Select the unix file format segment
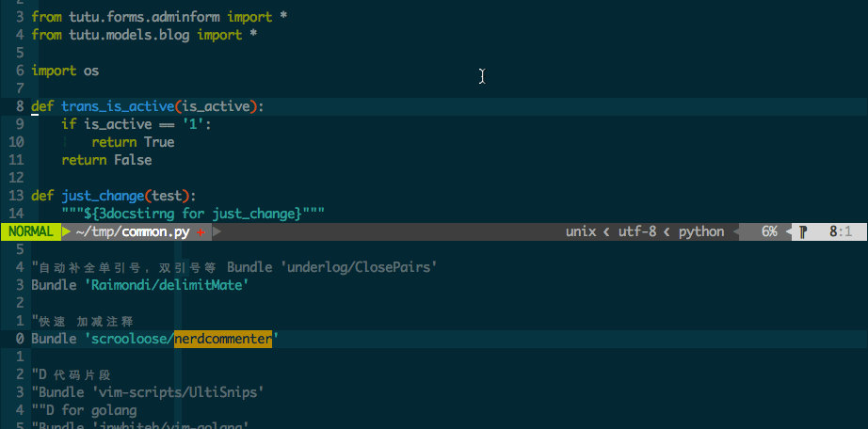The width and height of the screenshot is (868, 429). pos(581,231)
